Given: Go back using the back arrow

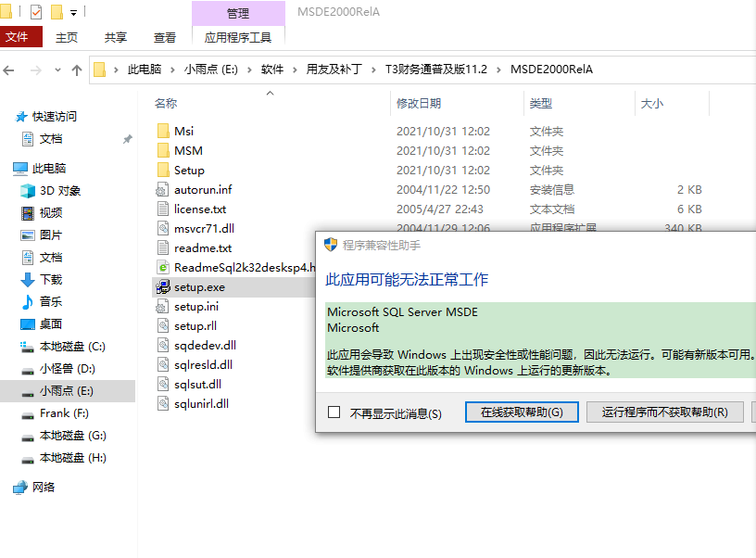Looking at the screenshot, I should pos(8,70).
